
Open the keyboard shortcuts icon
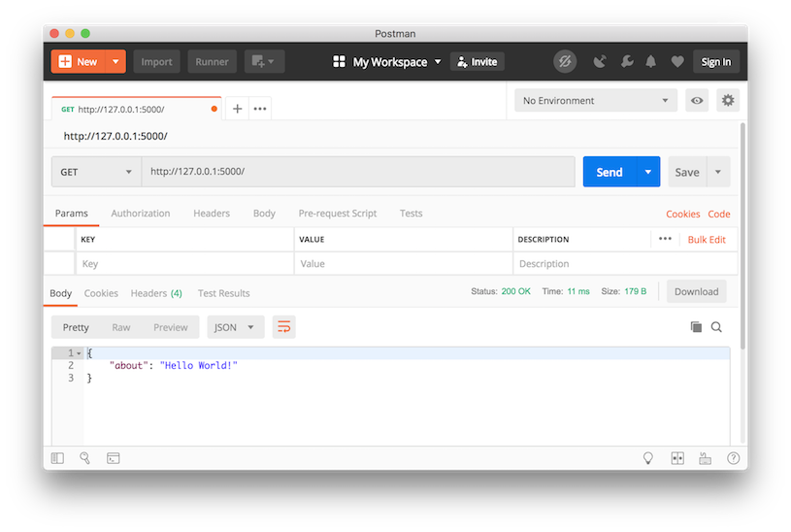(706, 458)
